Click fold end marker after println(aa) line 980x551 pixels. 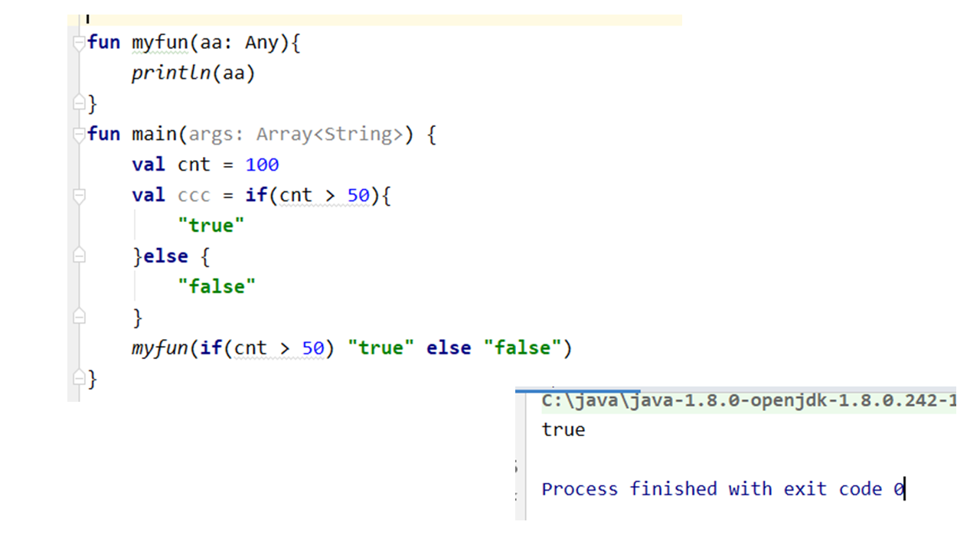[x=78, y=103]
